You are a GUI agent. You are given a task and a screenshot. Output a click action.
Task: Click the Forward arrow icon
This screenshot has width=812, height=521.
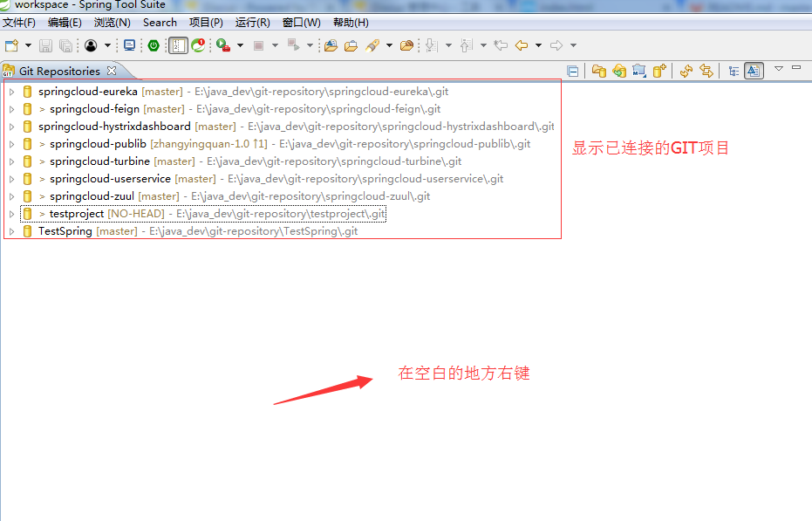click(556, 45)
